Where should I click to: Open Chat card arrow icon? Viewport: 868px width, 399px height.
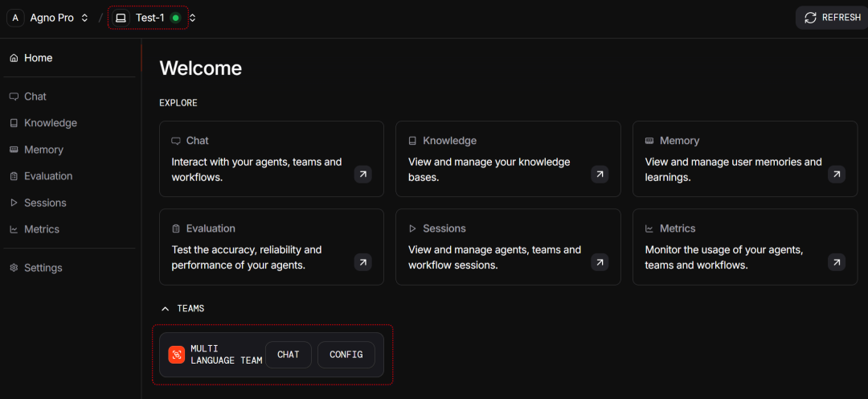362,175
